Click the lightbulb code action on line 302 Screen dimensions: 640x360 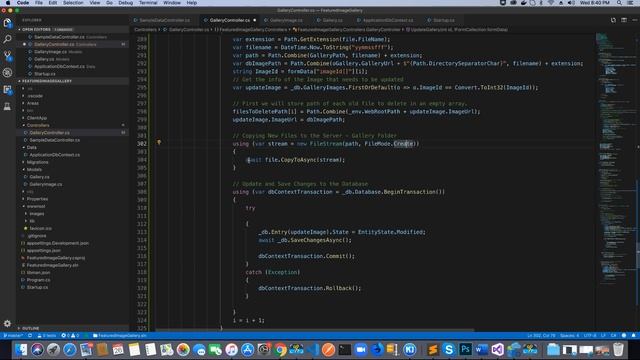159,143
